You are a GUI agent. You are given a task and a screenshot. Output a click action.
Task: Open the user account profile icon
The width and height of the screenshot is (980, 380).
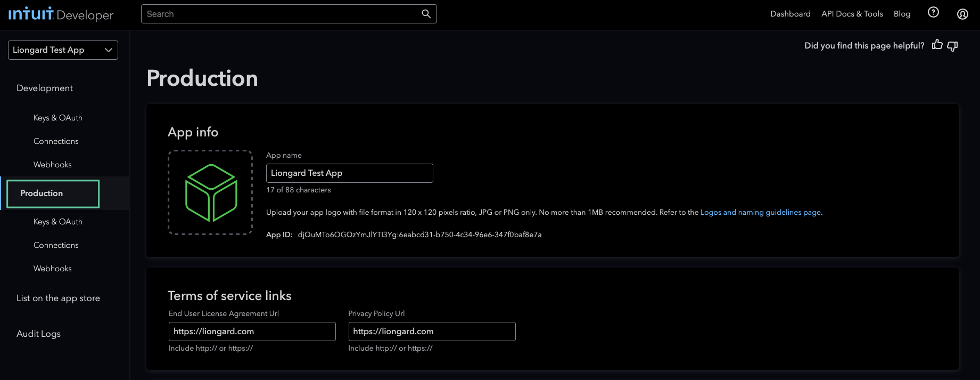pyautogui.click(x=962, y=14)
